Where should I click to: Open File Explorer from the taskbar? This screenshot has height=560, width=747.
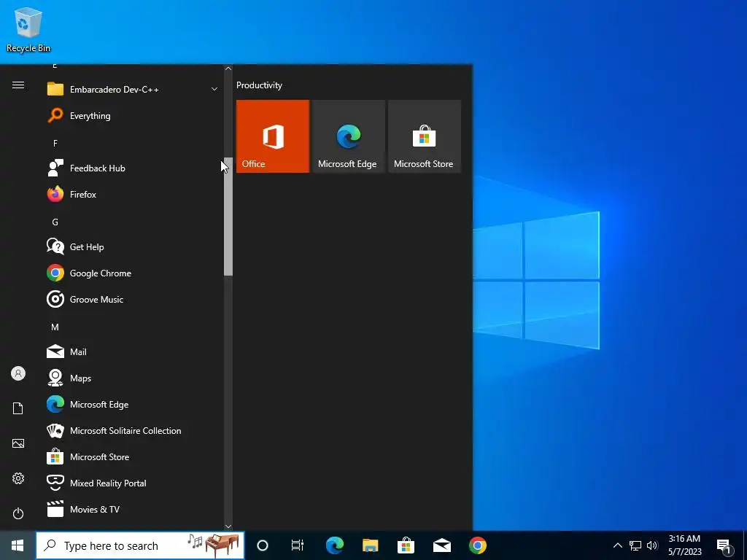tap(370, 545)
